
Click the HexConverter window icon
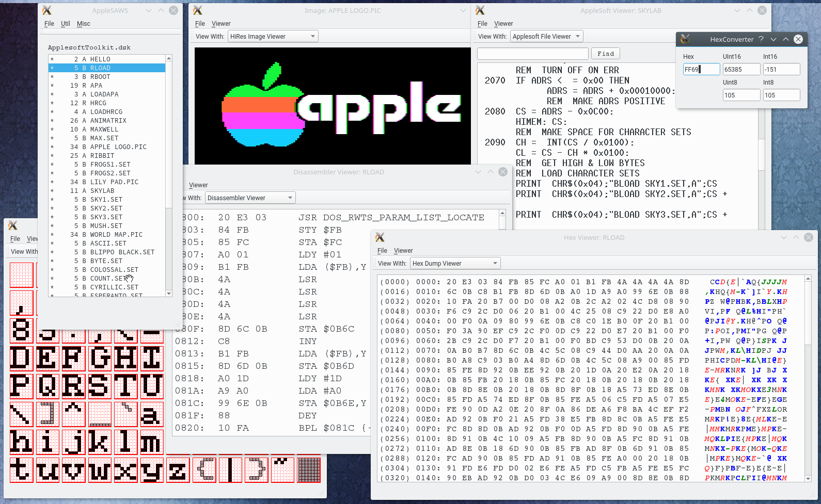[685, 39]
